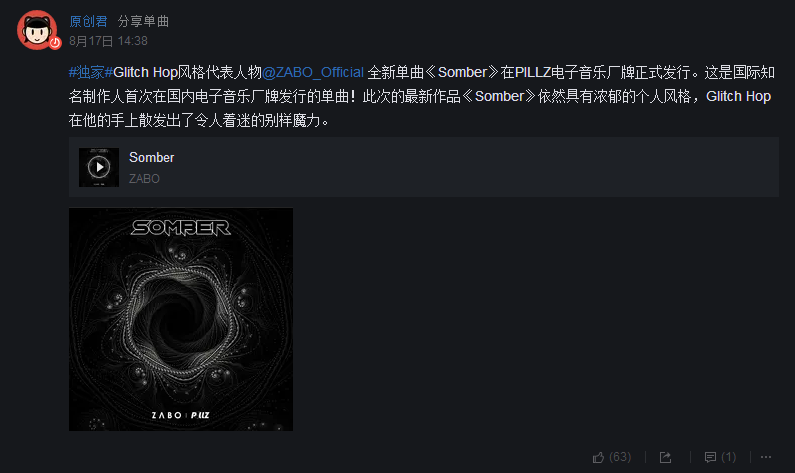Viewport: 795px width, 473px height.
Task: Share this post using the forward icon
Action: 666,457
